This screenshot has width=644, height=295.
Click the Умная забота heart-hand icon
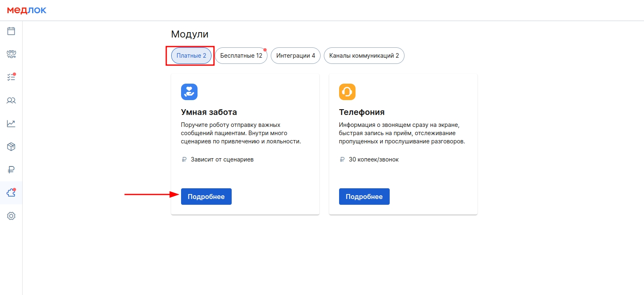(189, 92)
